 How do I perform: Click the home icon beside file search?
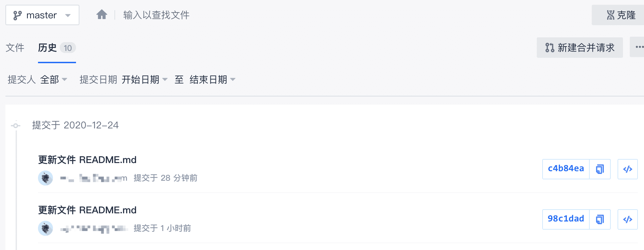[102, 15]
